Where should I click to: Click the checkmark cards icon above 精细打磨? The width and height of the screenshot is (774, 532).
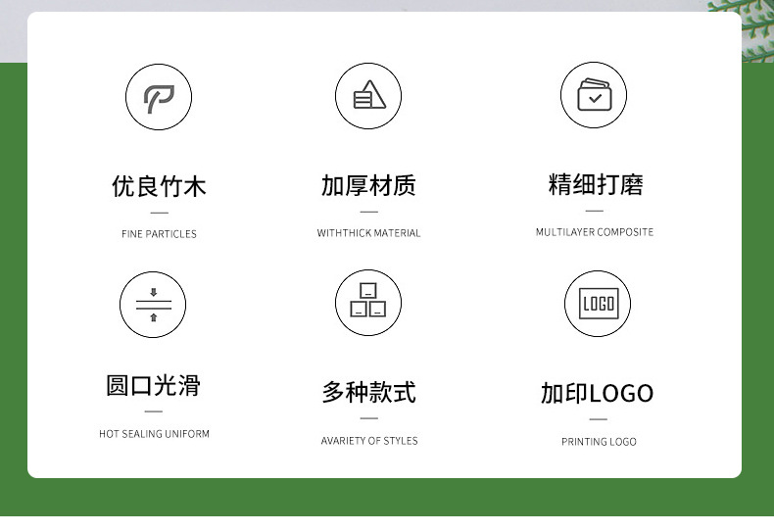[594, 95]
